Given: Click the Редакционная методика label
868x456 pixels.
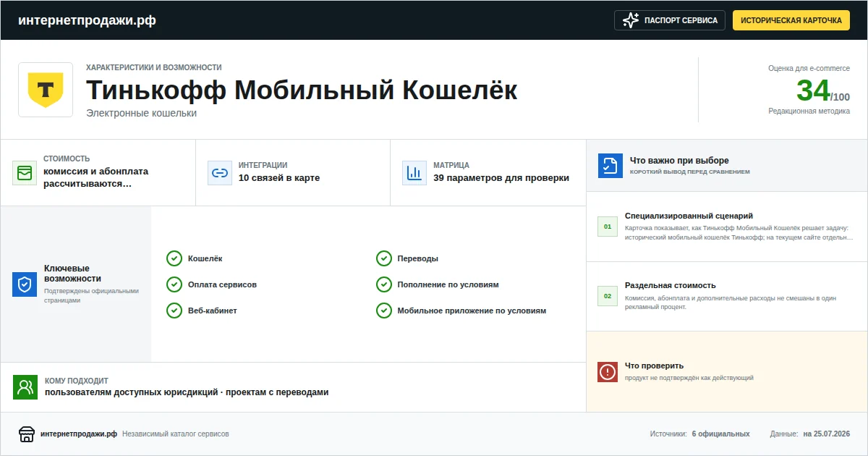Looking at the screenshot, I should [809, 111].
